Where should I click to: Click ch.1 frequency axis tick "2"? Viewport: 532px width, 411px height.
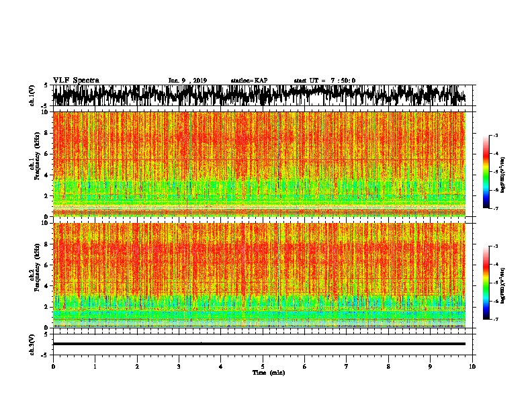[46, 195]
